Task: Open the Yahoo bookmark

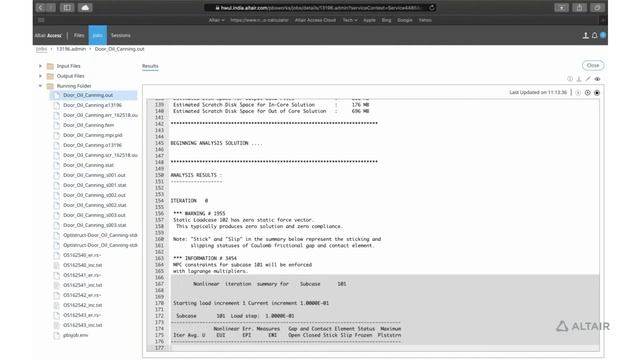Action: 425,20
